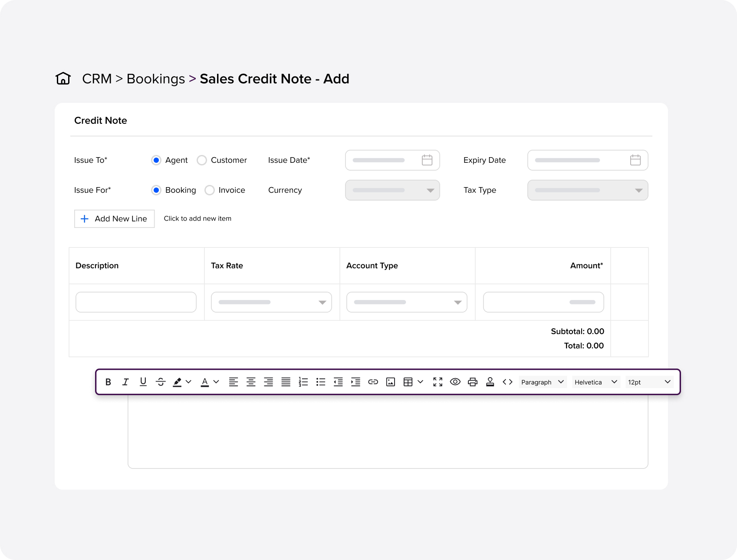Viewport: 737px width, 560px height.
Task: Click the Tax Rate column header
Action: point(227,266)
